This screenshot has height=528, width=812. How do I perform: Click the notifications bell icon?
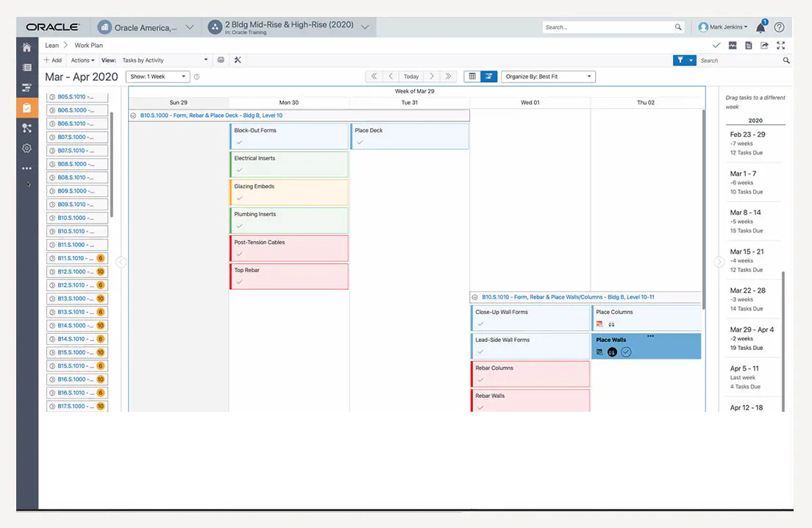(761, 27)
